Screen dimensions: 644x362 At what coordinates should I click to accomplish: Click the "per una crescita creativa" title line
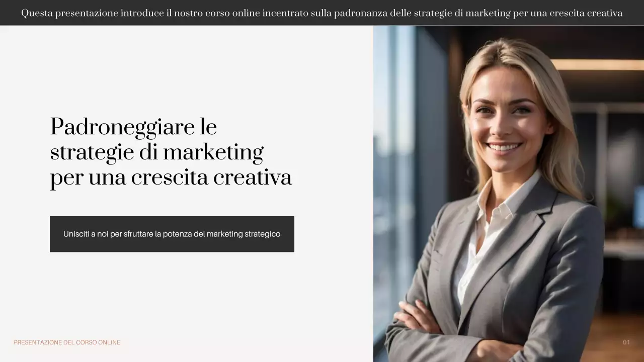tap(171, 177)
